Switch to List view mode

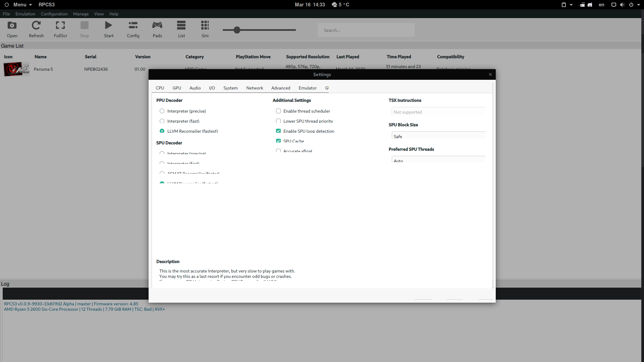[x=181, y=29]
